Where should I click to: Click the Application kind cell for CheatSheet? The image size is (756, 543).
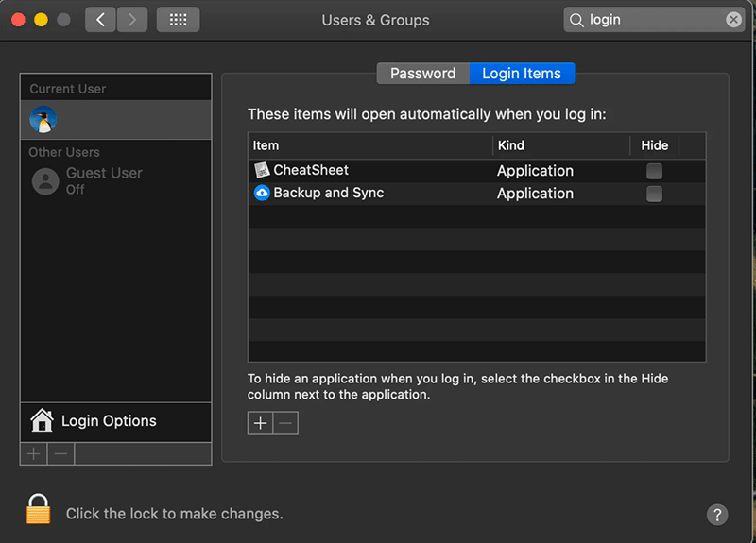coord(535,171)
